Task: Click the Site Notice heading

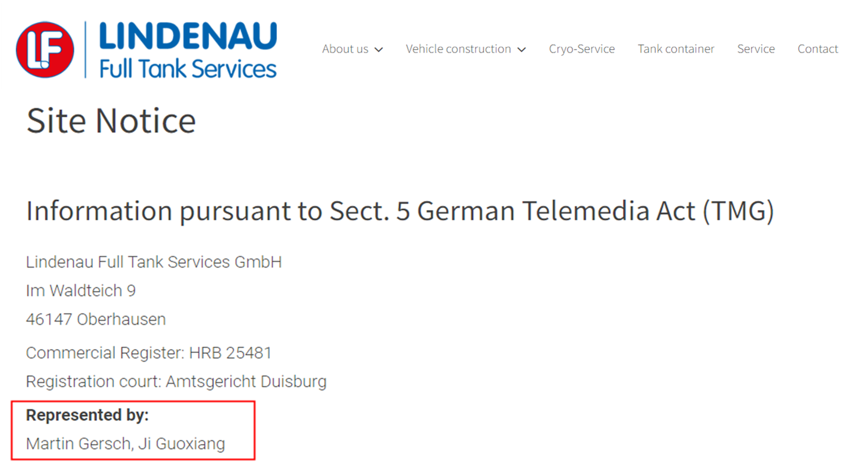Action: (111, 121)
